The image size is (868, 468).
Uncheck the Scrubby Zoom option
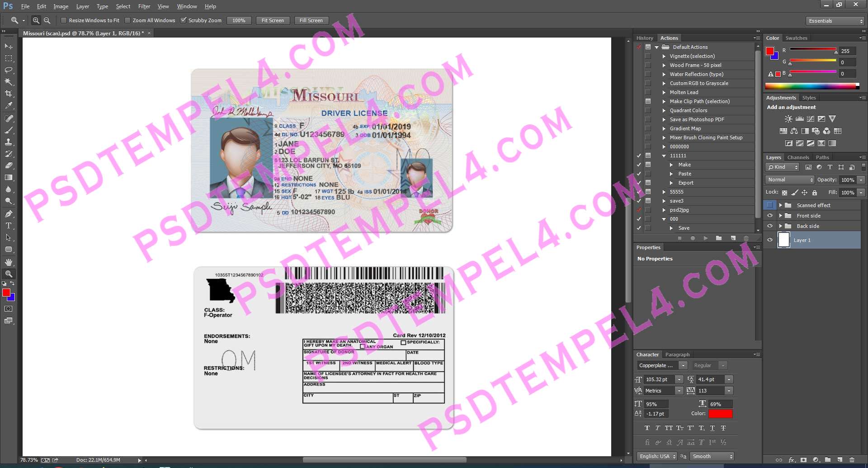[x=184, y=20]
